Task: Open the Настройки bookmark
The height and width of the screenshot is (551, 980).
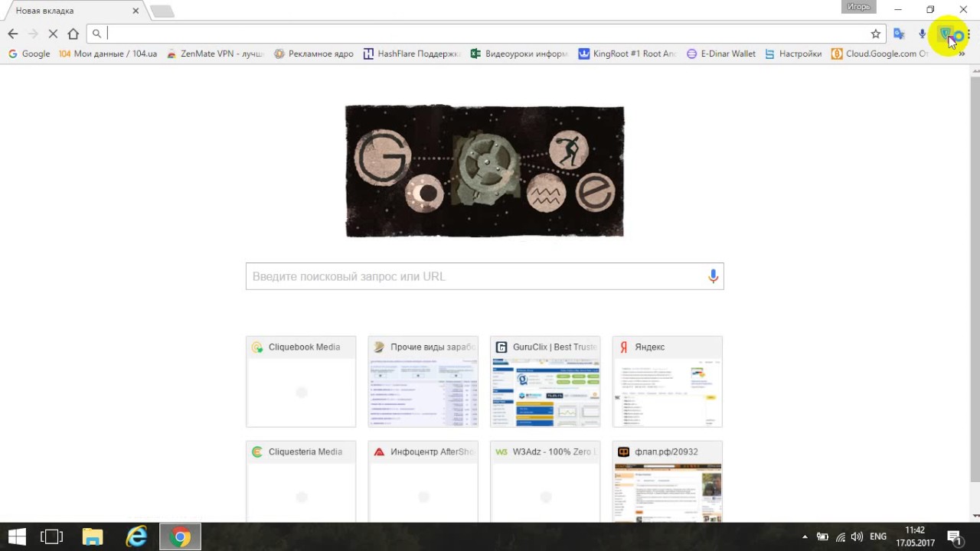Action: coord(793,54)
